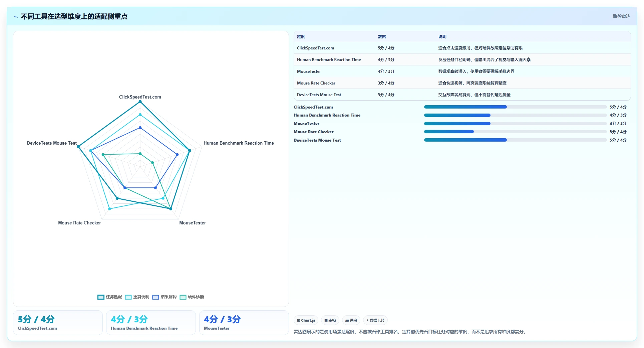Click the footnote text starting with 雷达图展示的是
Viewport: 644px width, 348px height.
[x=410, y=332]
